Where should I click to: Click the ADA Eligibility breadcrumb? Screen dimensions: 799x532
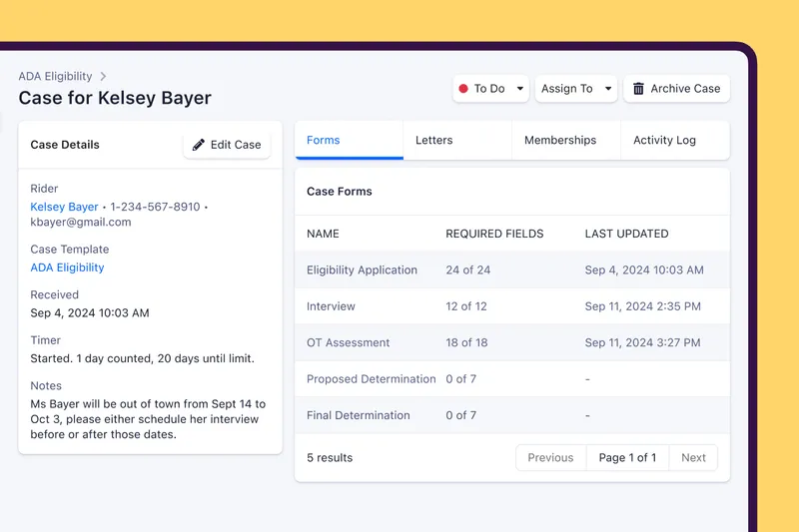55,76
